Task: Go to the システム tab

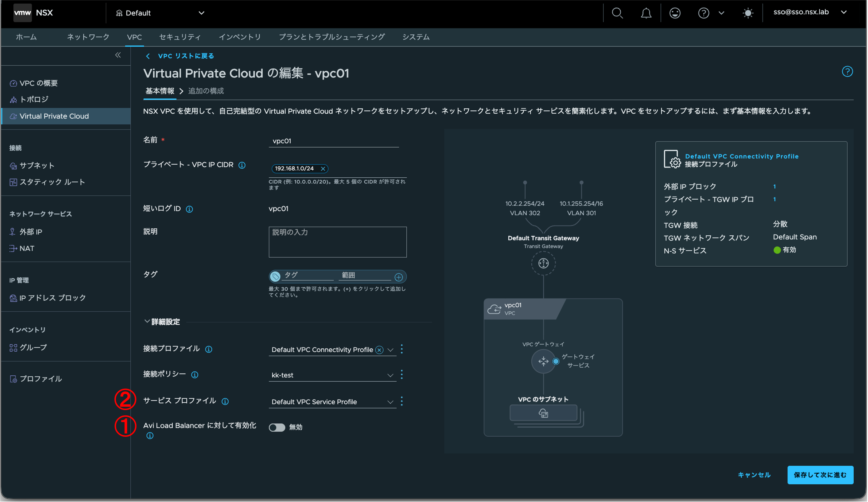Action: coord(416,37)
